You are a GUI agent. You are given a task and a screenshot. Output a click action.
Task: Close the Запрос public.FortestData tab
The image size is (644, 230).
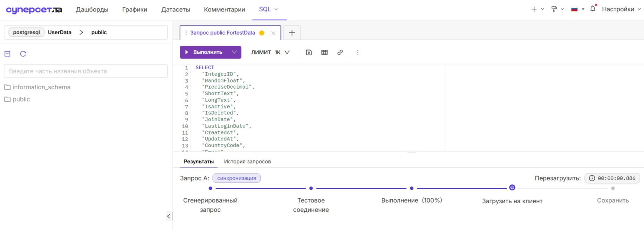273,33
